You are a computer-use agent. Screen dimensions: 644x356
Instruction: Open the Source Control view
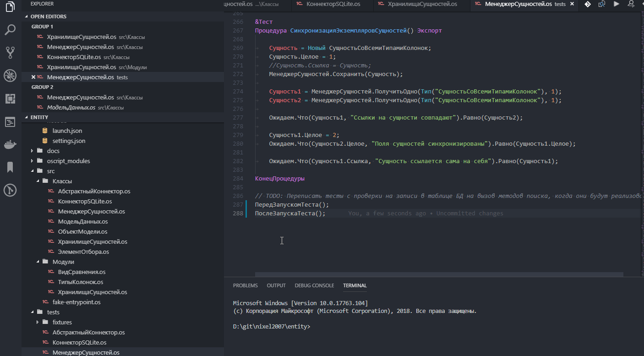pyautogui.click(x=10, y=52)
